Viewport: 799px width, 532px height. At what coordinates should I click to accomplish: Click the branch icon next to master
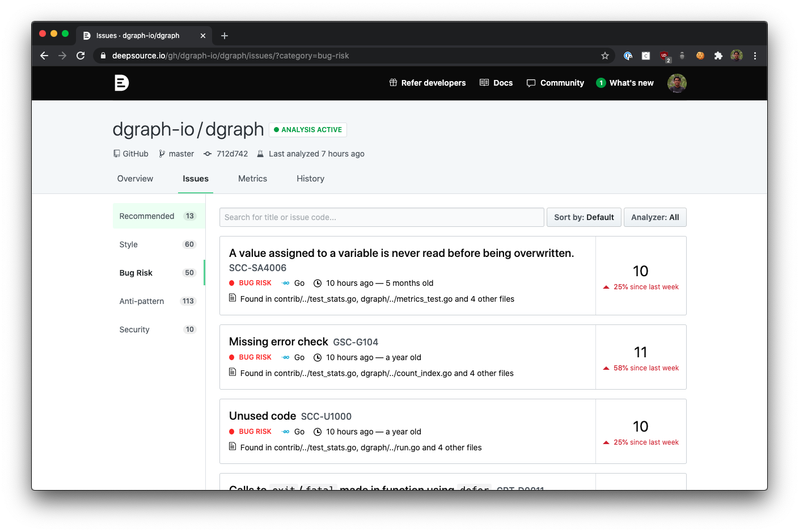161,154
